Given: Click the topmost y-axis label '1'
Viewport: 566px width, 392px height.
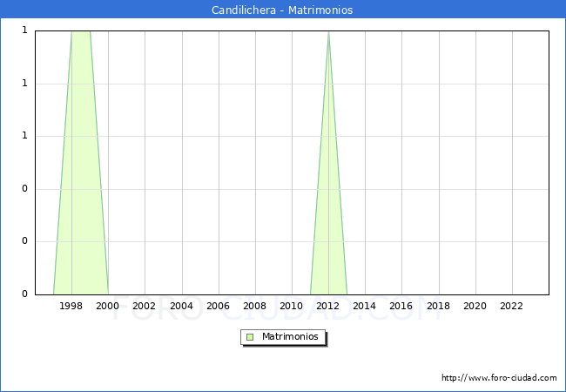Looking at the screenshot, I should [24, 30].
